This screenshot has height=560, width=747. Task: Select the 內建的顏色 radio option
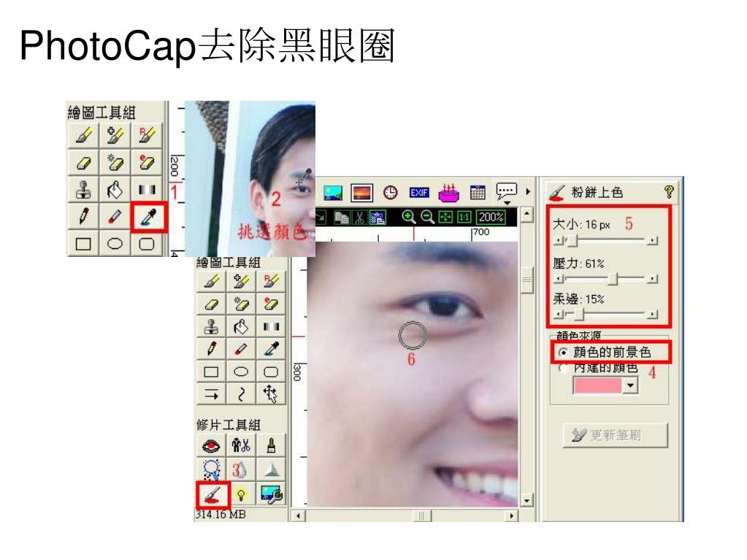coord(564,368)
